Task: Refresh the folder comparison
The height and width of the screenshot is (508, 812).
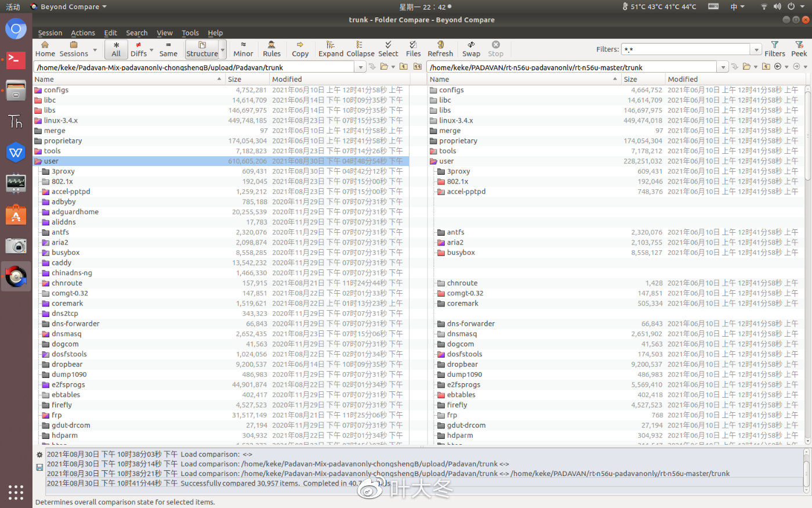Action: [x=440, y=49]
